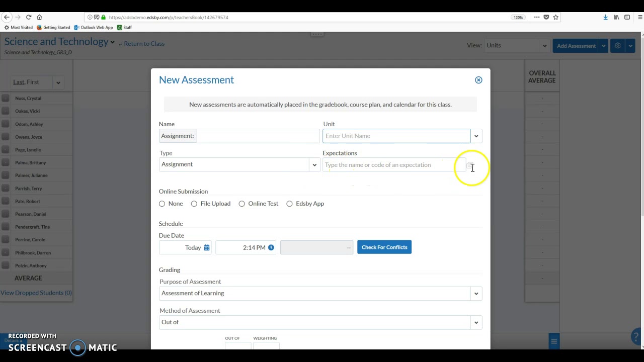Click the secure padlock icon in address bar

[103, 17]
